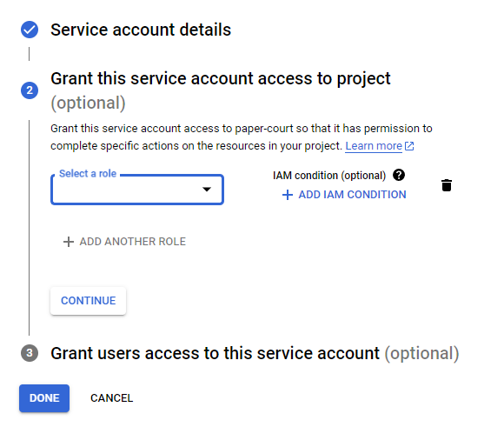Image resolution: width=504 pixels, height=447 pixels.
Task: Click the Select a role label
Action: tap(88, 174)
